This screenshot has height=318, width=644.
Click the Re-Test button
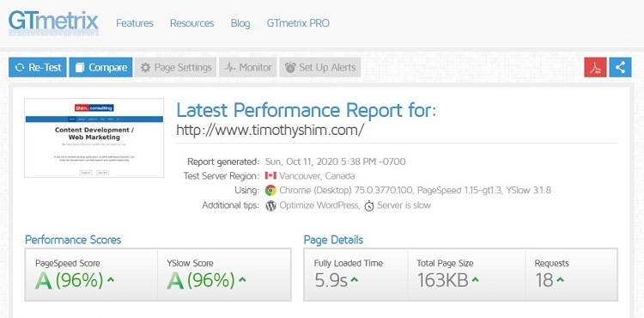coord(38,67)
